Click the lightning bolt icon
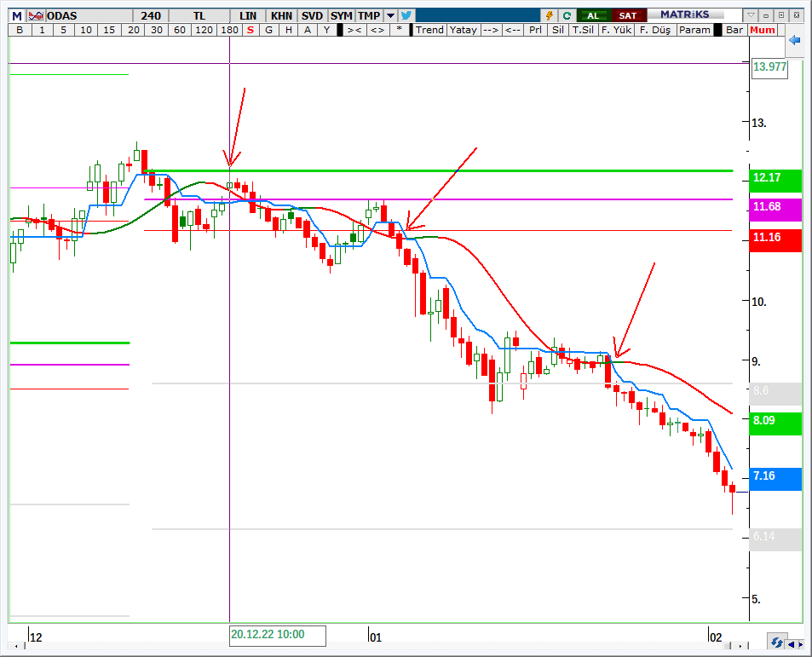 click(x=549, y=15)
